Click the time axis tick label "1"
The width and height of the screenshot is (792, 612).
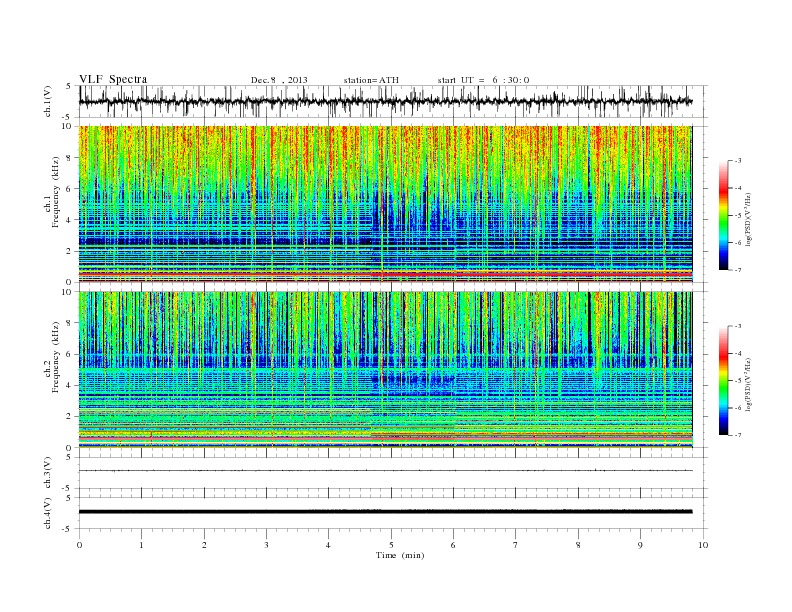click(x=141, y=545)
